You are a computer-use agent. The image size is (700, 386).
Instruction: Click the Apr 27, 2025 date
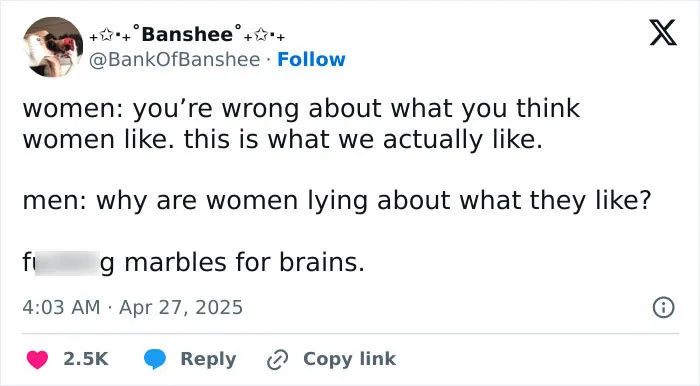click(x=181, y=307)
